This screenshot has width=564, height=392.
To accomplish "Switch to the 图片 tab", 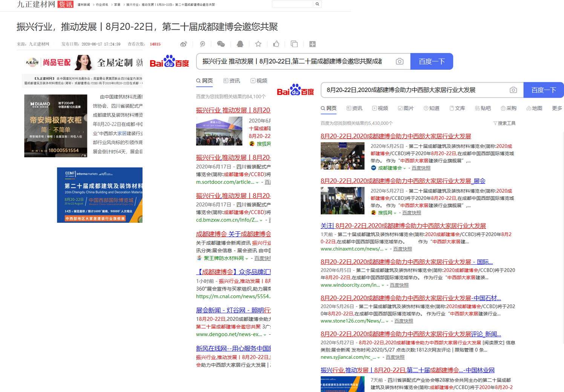I will [406, 108].
